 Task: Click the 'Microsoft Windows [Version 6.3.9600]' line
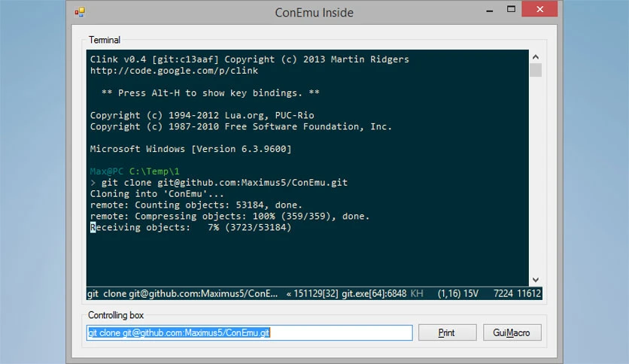(190, 149)
